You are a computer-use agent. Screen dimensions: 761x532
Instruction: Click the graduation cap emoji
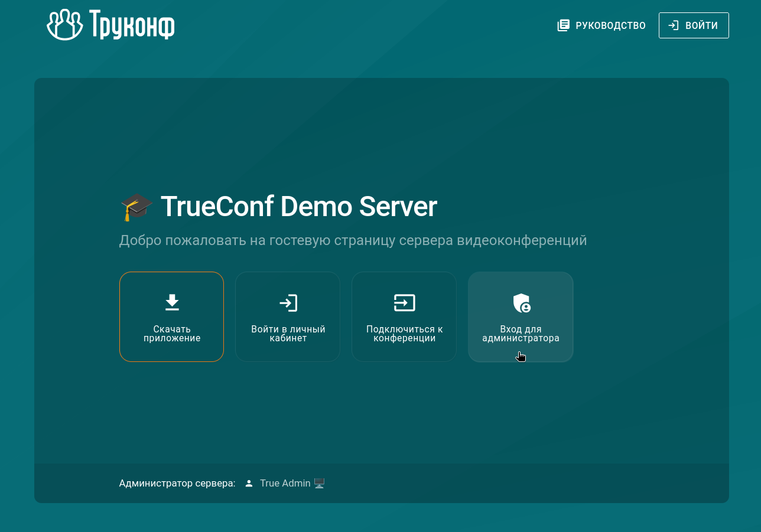pos(136,207)
